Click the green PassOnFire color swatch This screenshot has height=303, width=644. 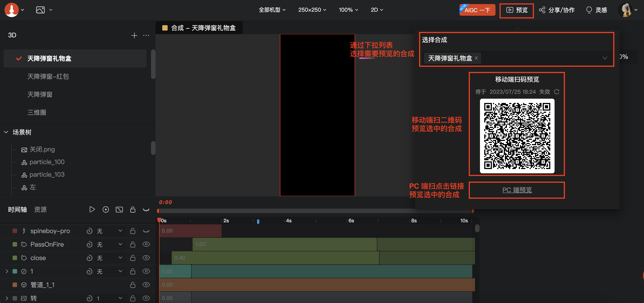(15, 244)
